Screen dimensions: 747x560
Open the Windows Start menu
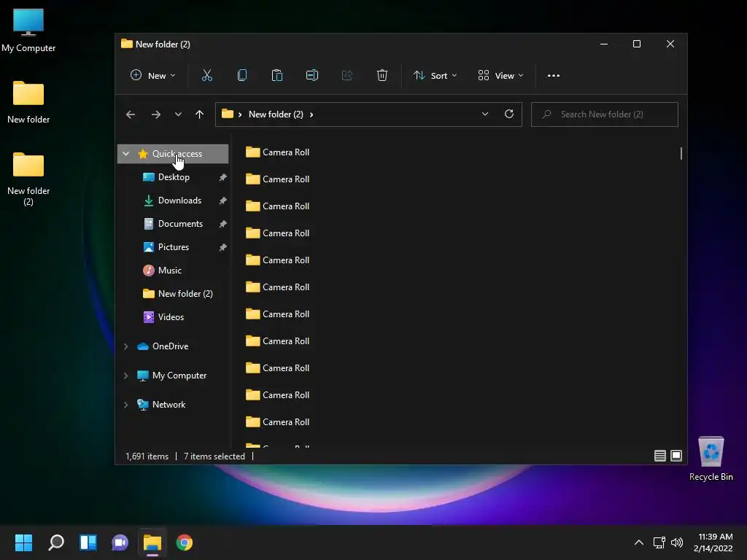click(23, 542)
